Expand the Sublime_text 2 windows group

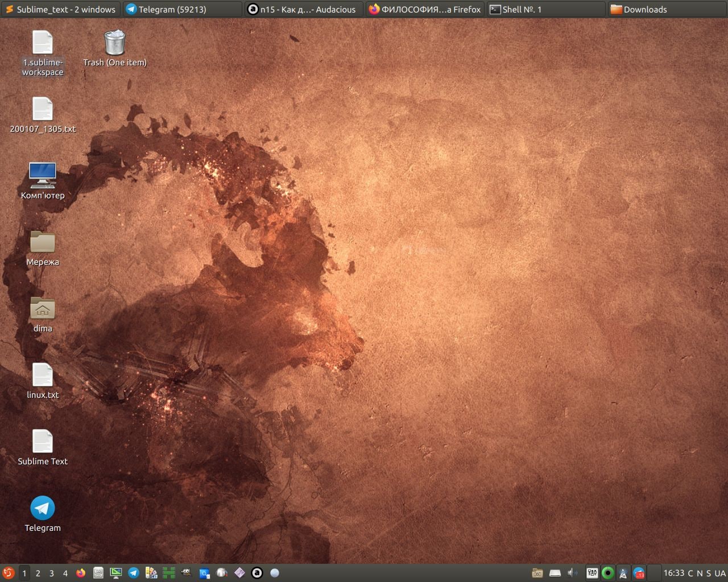point(61,9)
